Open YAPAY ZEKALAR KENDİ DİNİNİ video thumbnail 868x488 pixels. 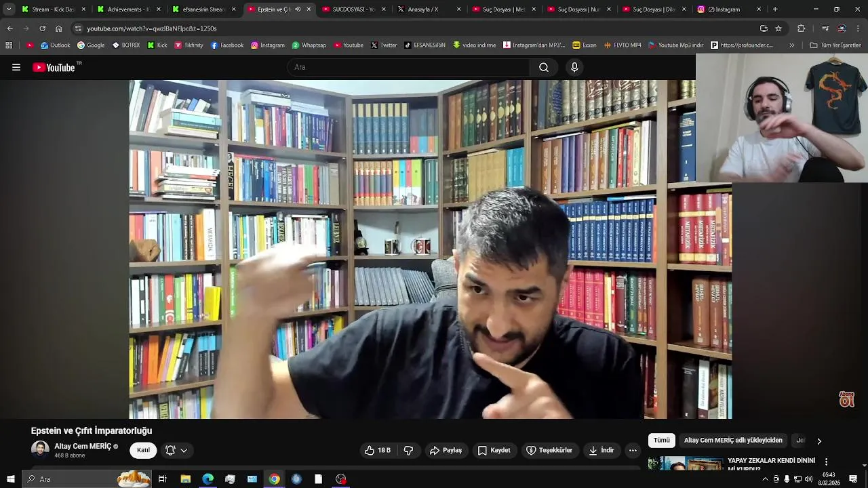(x=686, y=464)
